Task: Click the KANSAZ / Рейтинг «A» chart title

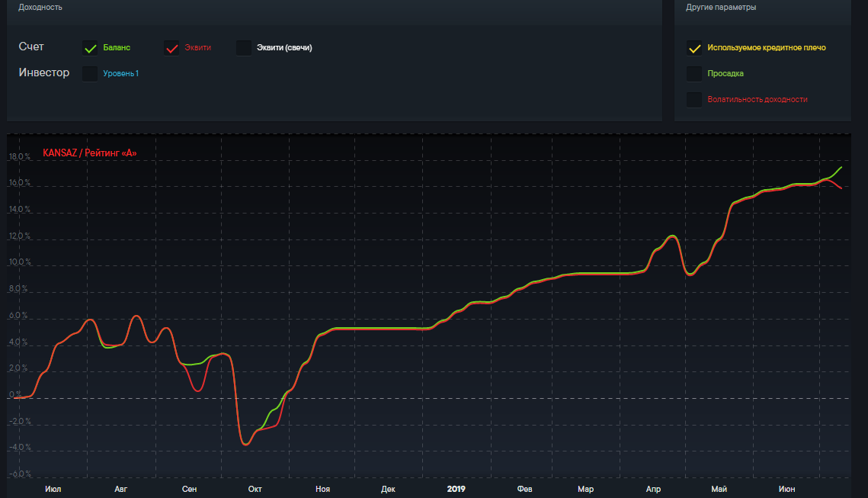Action: [90, 153]
